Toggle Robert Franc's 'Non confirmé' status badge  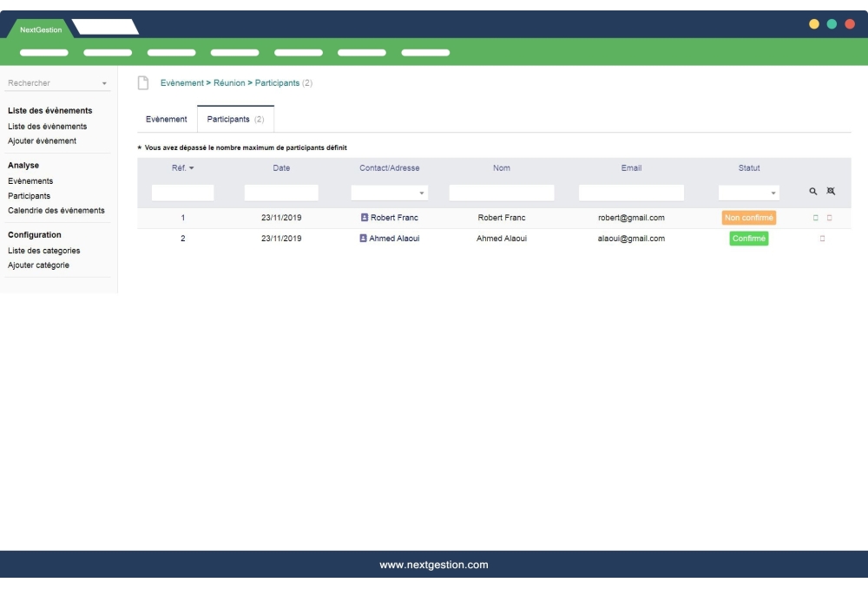tap(750, 217)
